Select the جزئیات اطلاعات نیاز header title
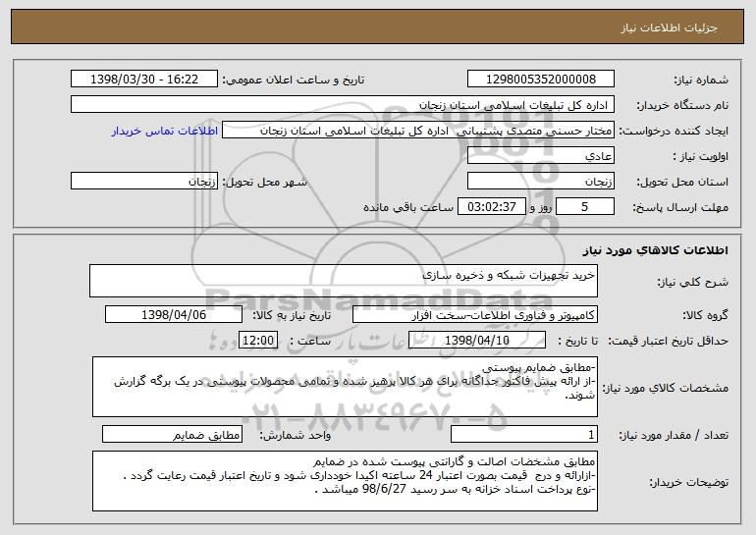This screenshot has height=535, width=756. click(x=669, y=27)
